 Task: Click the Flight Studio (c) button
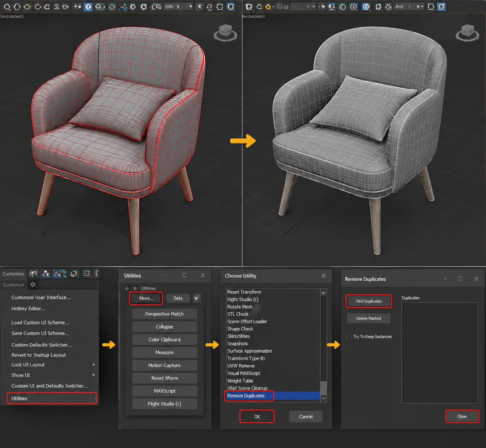(164, 404)
